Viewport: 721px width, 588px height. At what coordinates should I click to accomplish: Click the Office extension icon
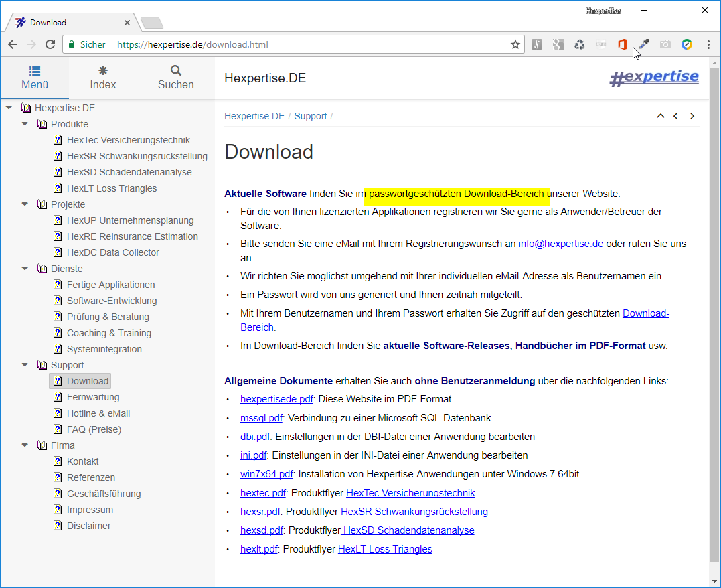(622, 44)
